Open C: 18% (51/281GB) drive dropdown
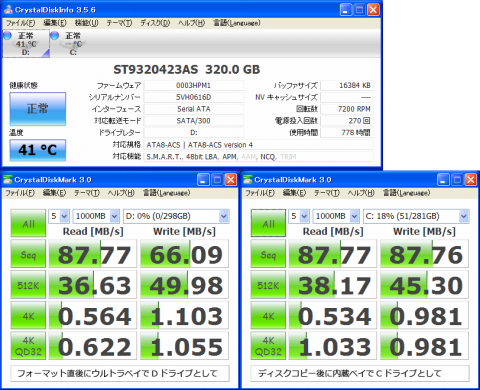480x390 pixels. click(416, 216)
